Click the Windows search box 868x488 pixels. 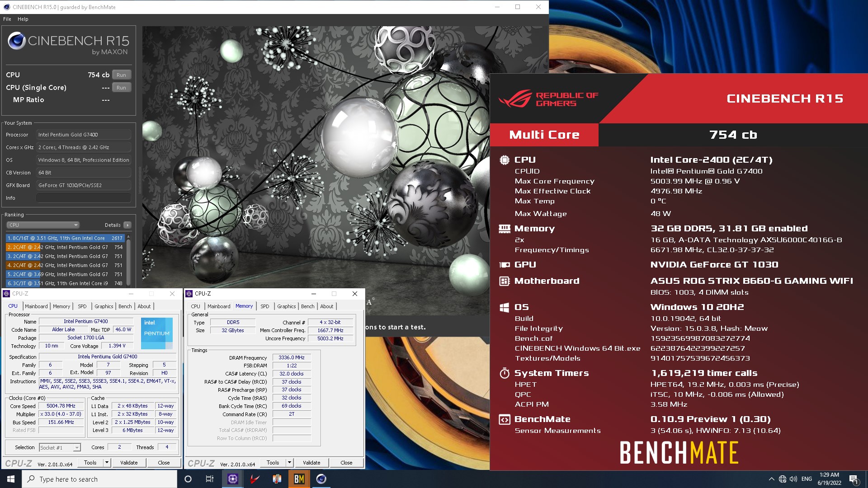[99, 479]
